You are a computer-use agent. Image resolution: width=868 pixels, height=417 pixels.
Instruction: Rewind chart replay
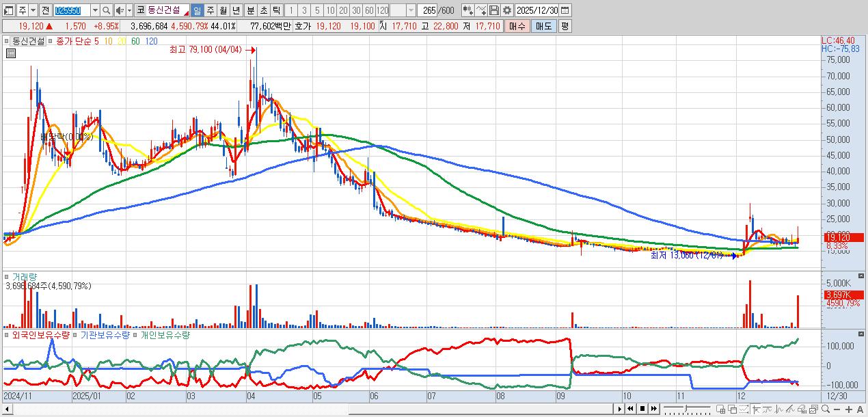point(631,409)
